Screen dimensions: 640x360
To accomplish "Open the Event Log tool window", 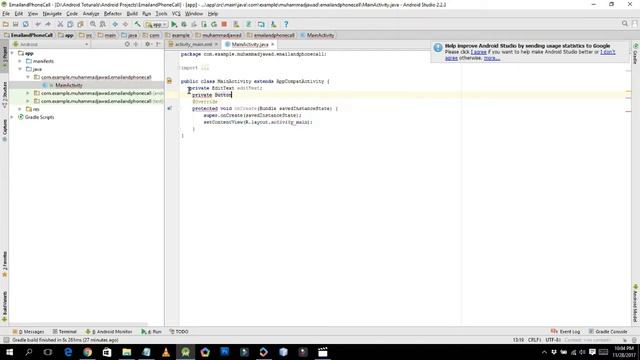I will [x=565, y=331].
